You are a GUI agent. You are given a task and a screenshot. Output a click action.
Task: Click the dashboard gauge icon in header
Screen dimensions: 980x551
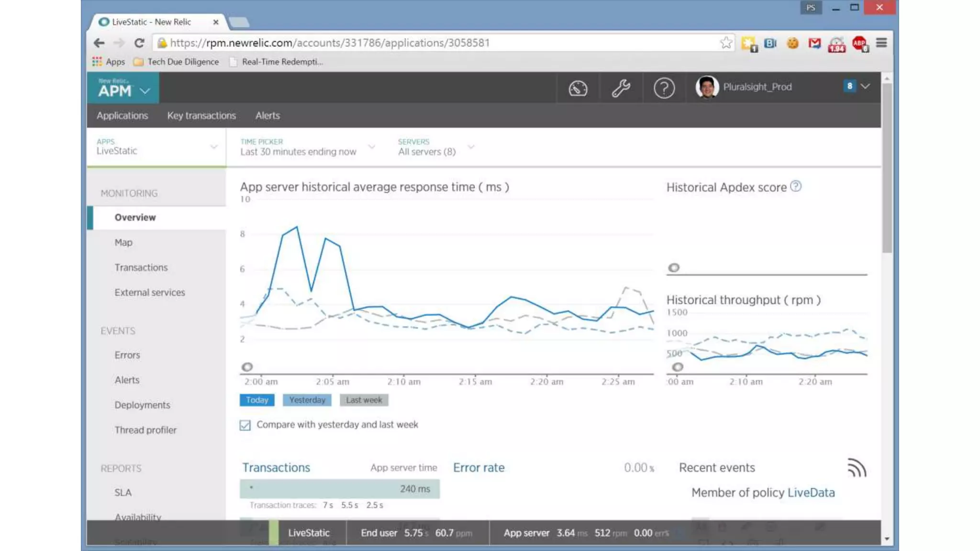(578, 88)
